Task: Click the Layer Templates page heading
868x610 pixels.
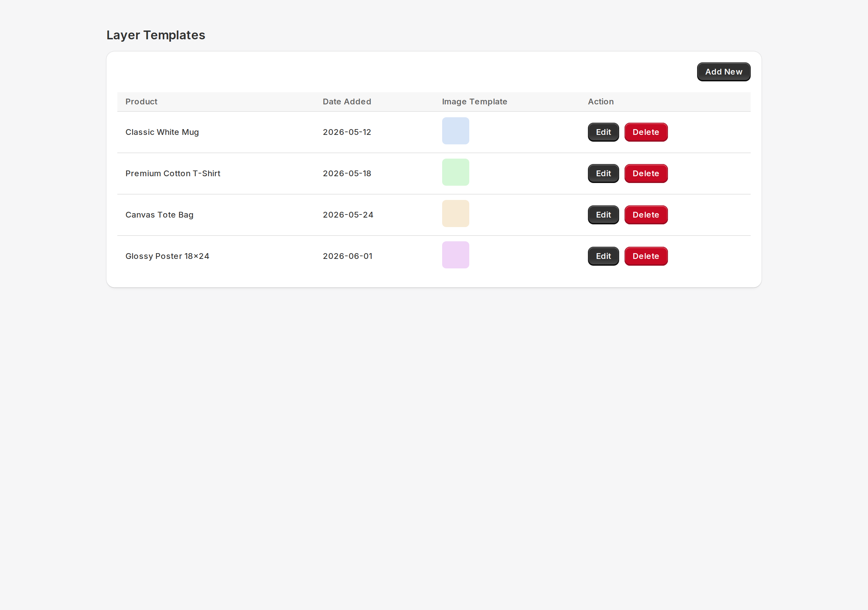Action: (156, 35)
